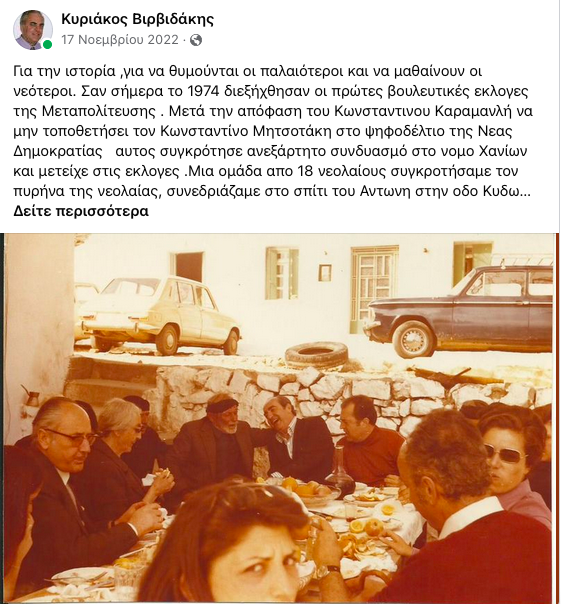Expand post with Δείτε περισσότερα
This screenshot has height=604, width=561.
[81, 211]
